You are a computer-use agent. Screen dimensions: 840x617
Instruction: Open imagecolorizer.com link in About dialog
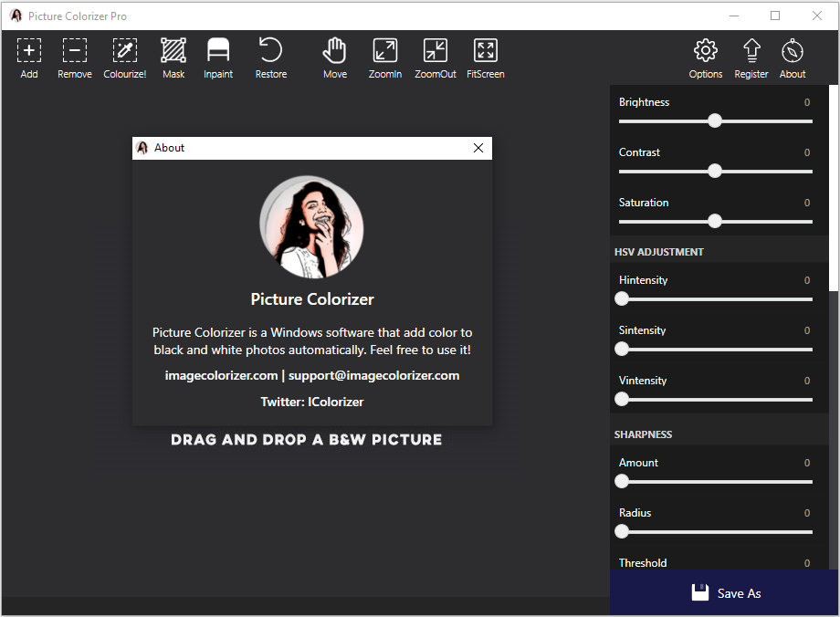[x=221, y=375]
